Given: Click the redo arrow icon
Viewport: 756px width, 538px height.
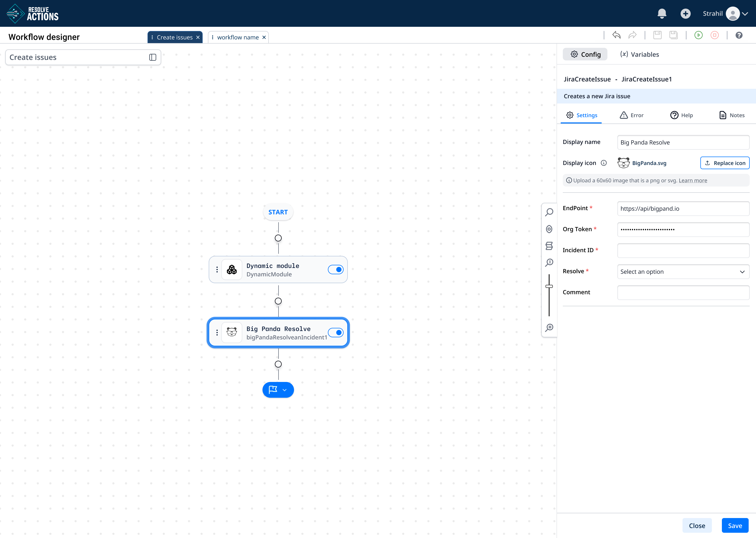Looking at the screenshot, I should tap(633, 35).
